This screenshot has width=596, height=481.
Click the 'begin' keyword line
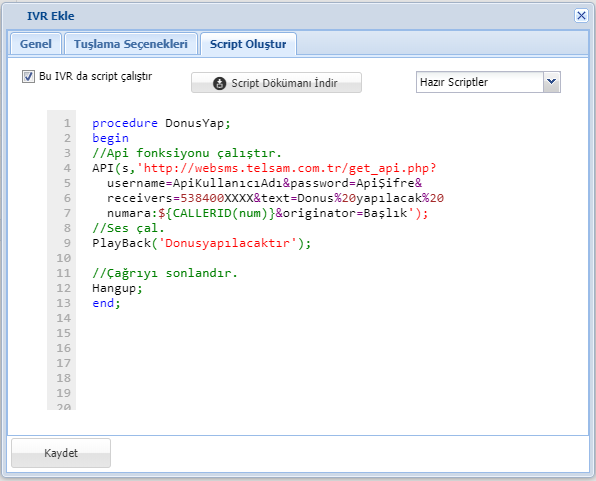click(x=111, y=138)
